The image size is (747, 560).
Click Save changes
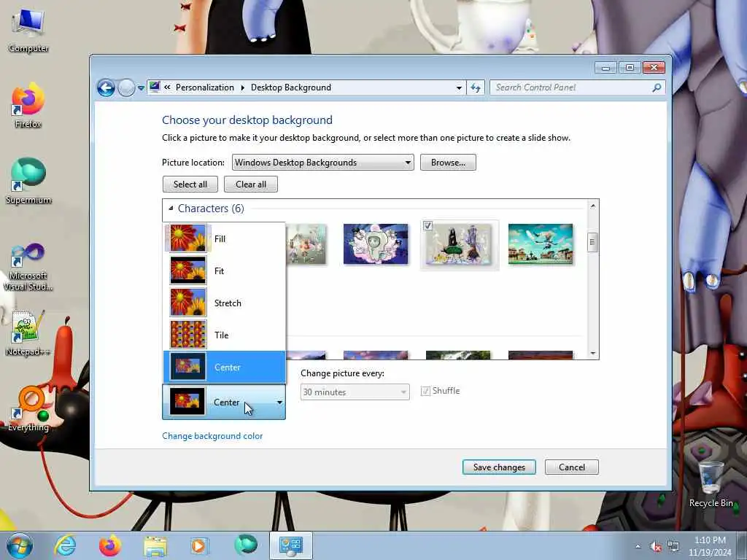coord(499,467)
